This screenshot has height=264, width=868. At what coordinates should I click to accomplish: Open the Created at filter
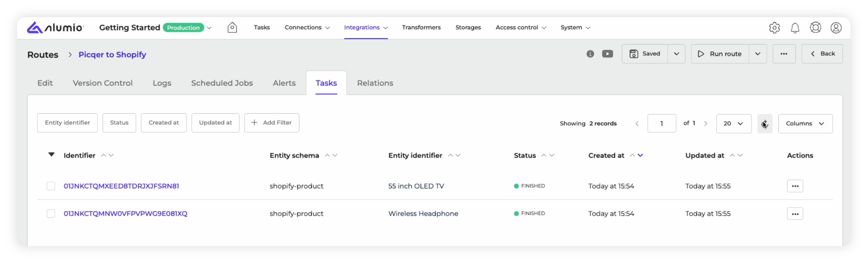tap(164, 123)
